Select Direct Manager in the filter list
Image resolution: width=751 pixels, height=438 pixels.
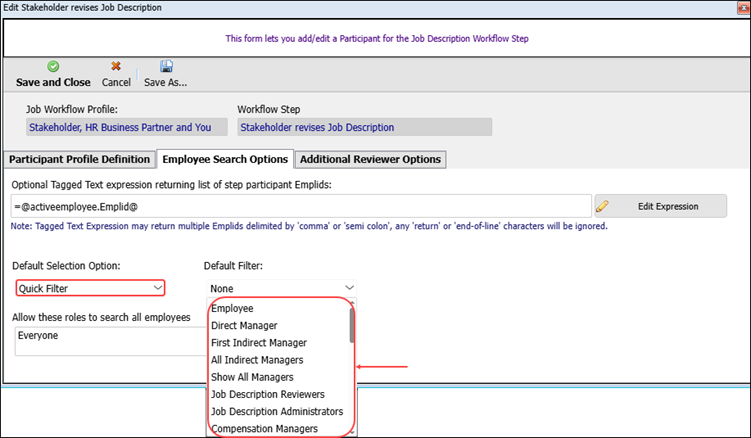244,326
